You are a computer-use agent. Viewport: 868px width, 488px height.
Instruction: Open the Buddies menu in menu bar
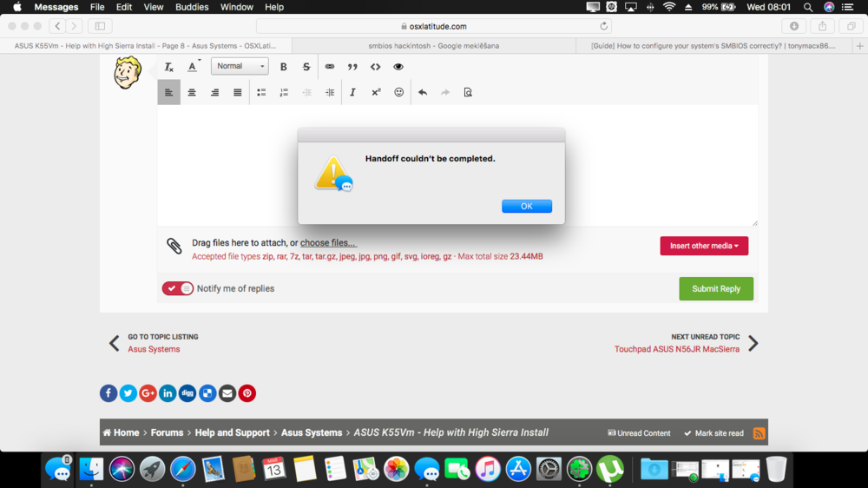point(192,7)
